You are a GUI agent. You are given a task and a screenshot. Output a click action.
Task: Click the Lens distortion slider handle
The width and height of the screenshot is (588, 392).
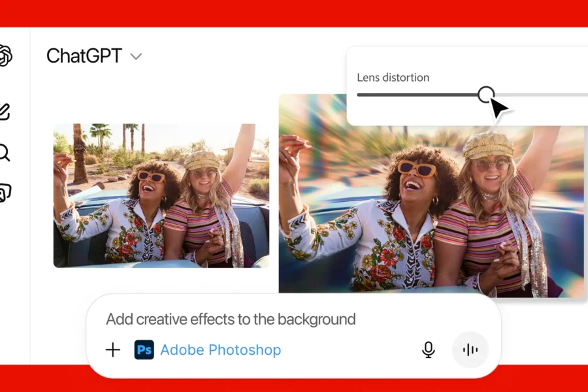point(485,95)
